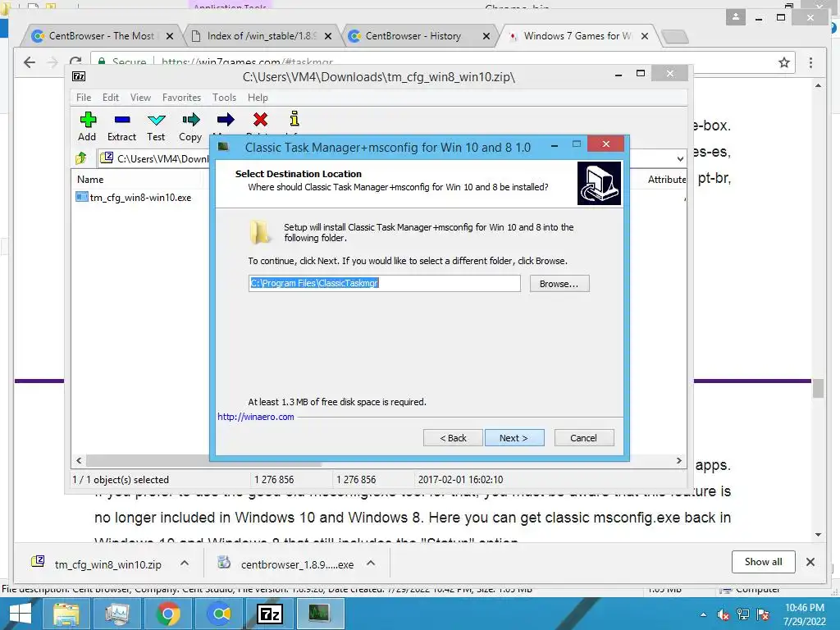This screenshot has width=840, height=630.
Task: Click the browser user profile icon
Action: pos(736,17)
